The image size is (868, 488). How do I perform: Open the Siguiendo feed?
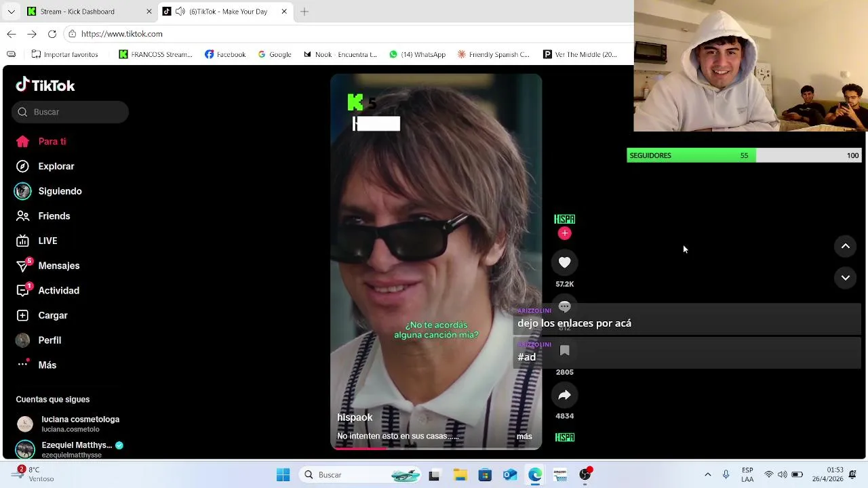click(x=49, y=191)
